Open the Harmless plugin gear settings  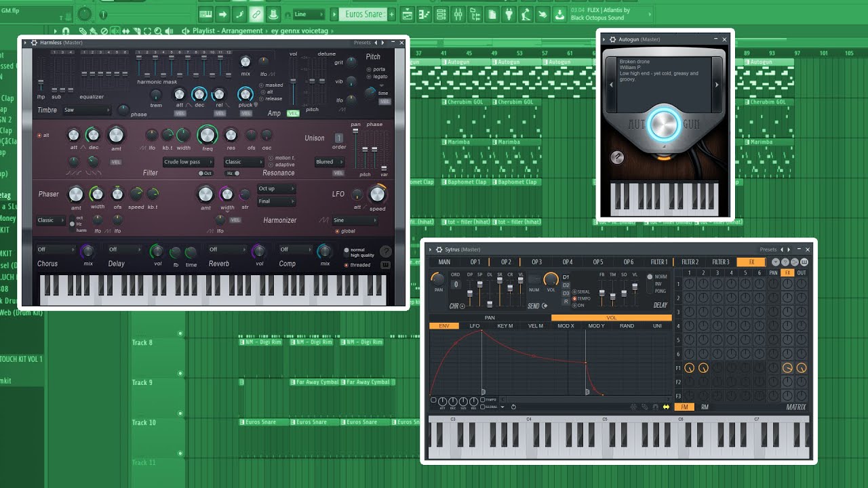(34, 42)
